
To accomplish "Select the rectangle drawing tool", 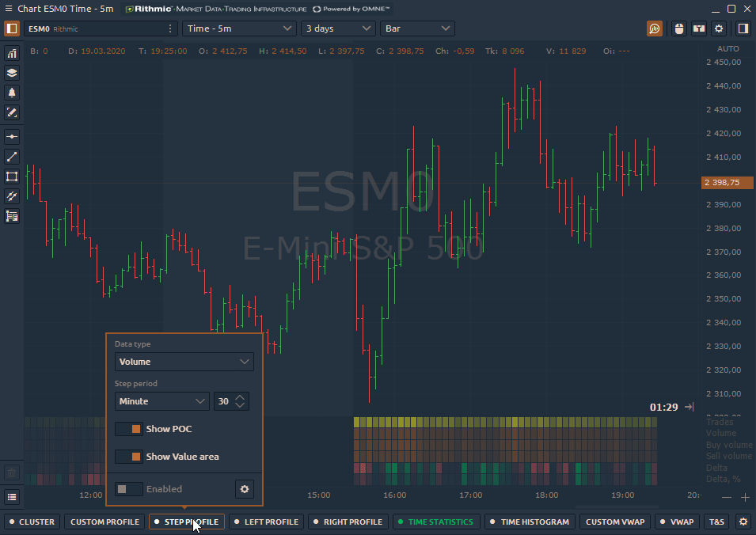I will (12, 176).
